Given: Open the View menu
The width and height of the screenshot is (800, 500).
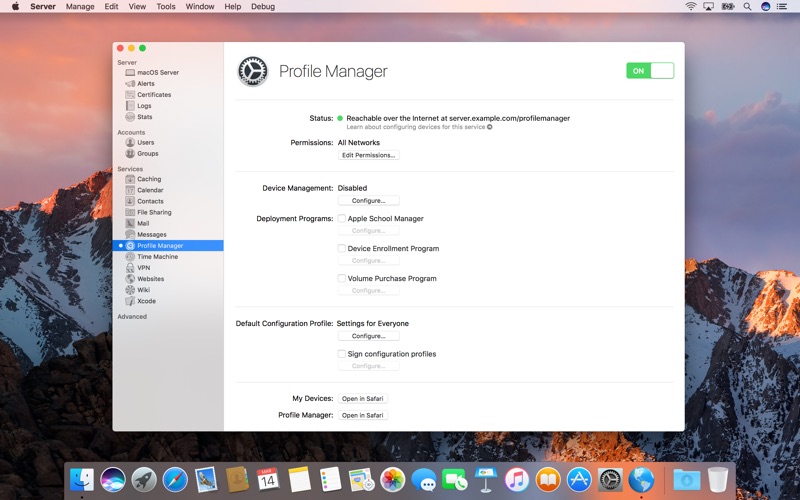Looking at the screenshot, I should click(x=137, y=7).
